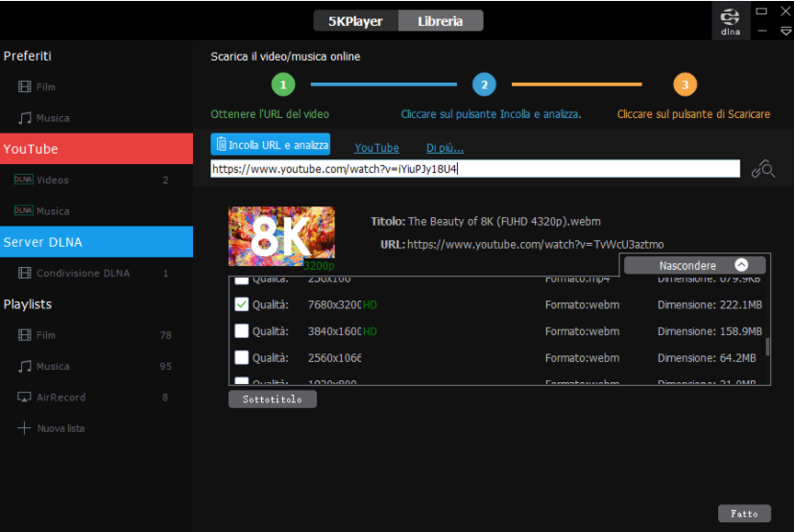Click the quality list scrollbar thumb
The width and height of the screenshot is (794, 532).
(768, 347)
